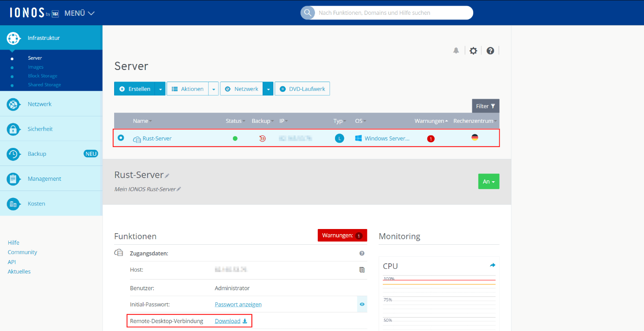Sort by the Backup column header

pos(263,121)
